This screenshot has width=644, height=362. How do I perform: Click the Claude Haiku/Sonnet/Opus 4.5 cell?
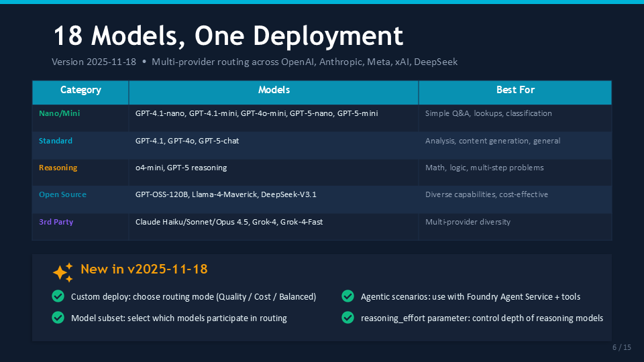[274, 227]
